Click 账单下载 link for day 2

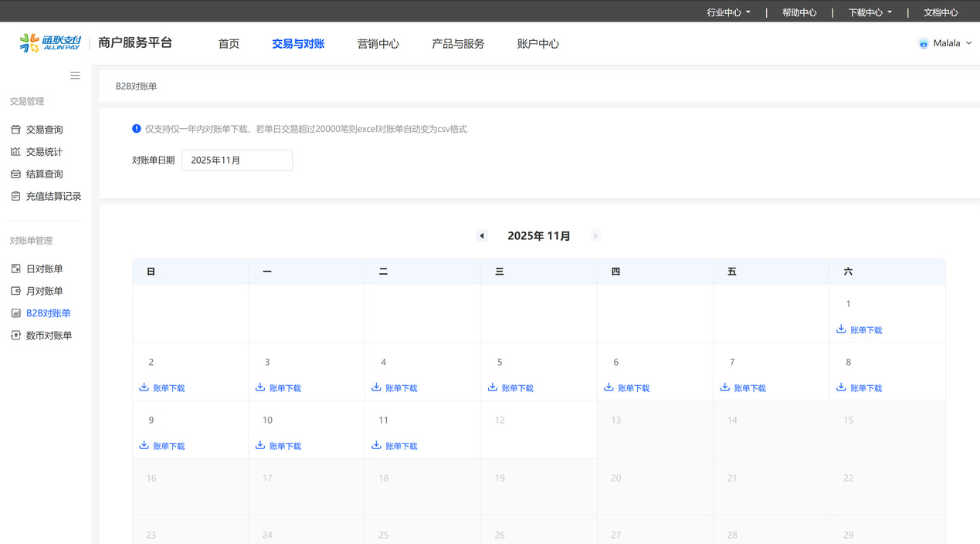(168, 388)
